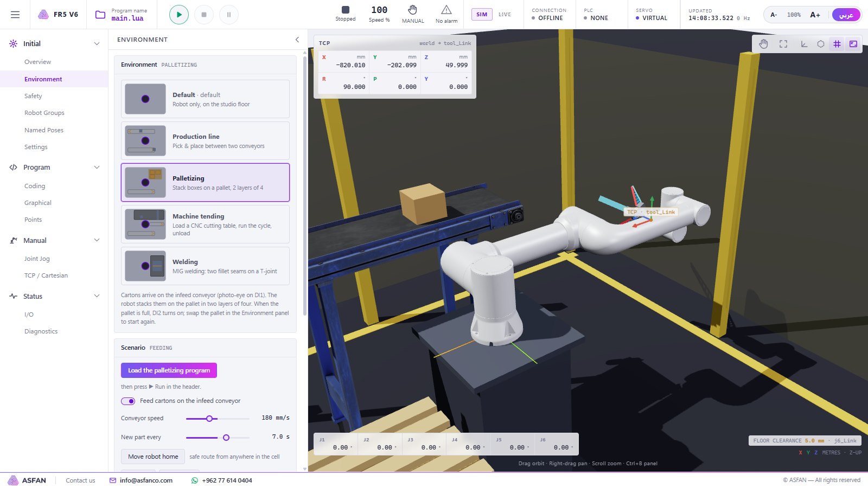This screenshot has height=488, width=868.
Task: Select the Welding environment card
Action: (205, 266)
